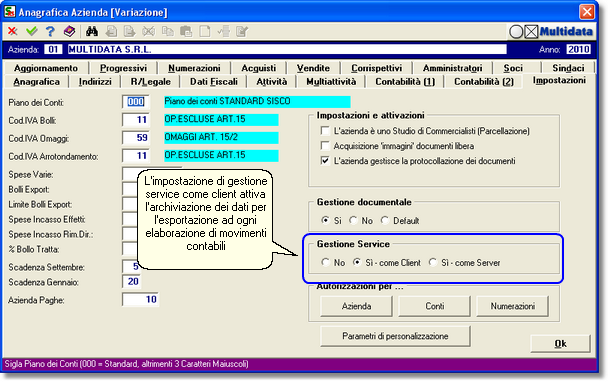This screenshot has width=608, height=382.
Task: Switch to the Sindaci tab
Action: pyautogui.click(x=568, y=68)
